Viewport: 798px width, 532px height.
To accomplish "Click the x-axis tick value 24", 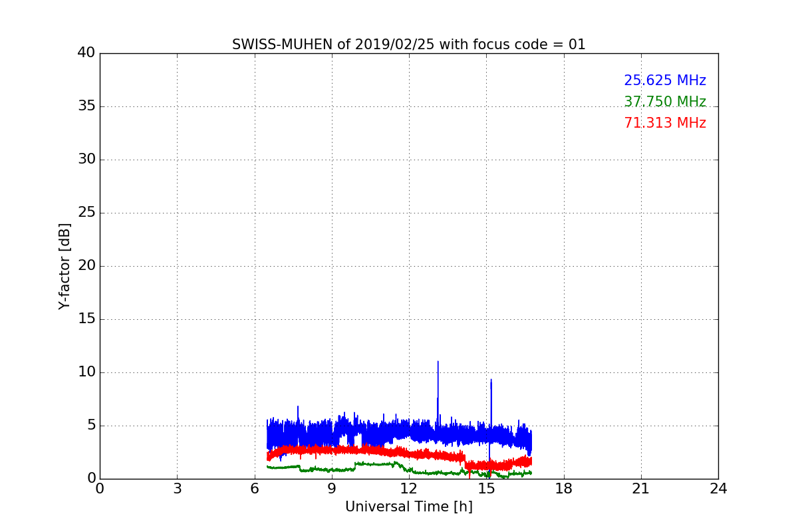I will (x=718, y=489).
